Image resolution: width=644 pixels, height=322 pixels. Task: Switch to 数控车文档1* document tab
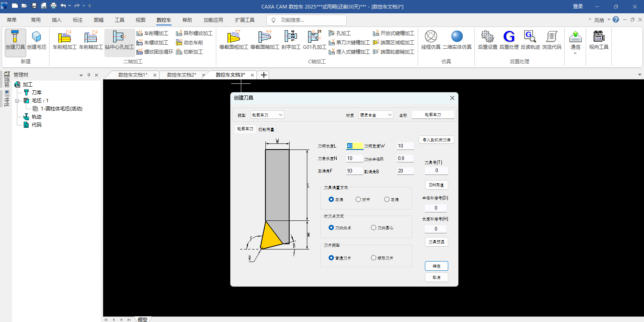(x=133, y=75)
